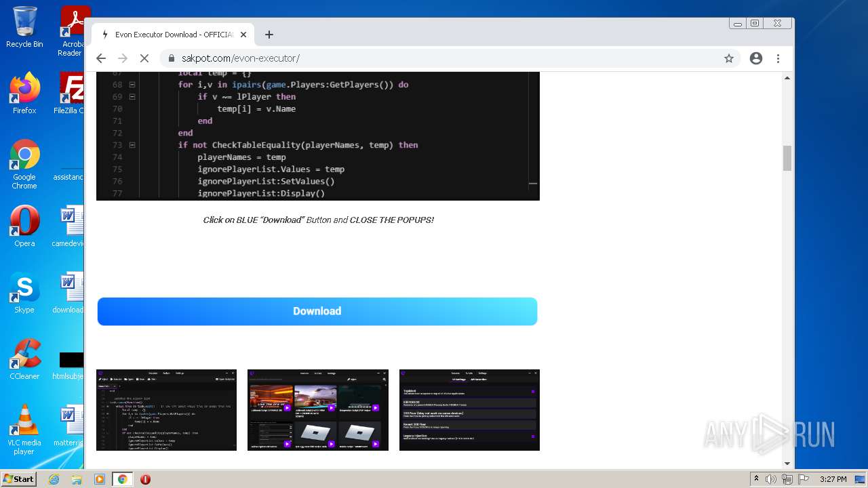This screenshot has height=488, width=868.
Task: Stop loading the page
Action: click(144, 58)
